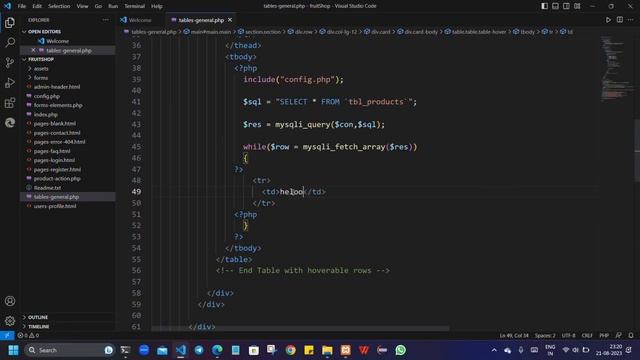Click the taskbar Search box
640x360 pixels.
tap(69, 350)
